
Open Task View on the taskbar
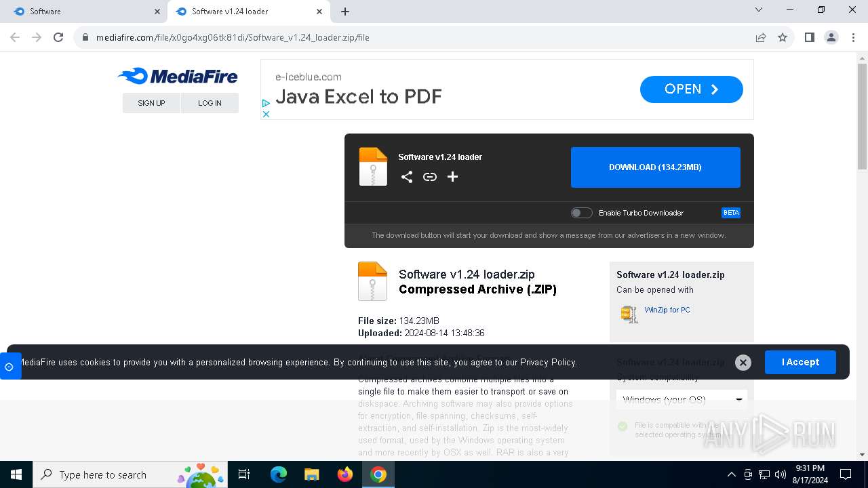245,474
